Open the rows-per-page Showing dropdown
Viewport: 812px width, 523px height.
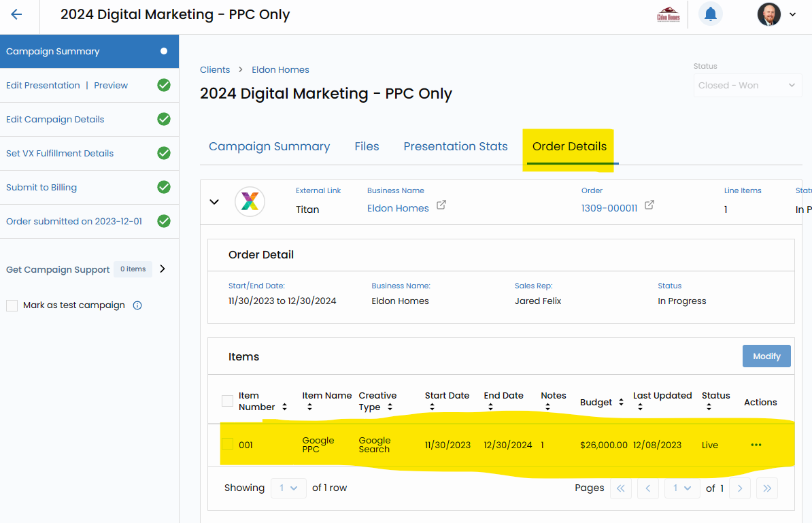tap(288, 488)
